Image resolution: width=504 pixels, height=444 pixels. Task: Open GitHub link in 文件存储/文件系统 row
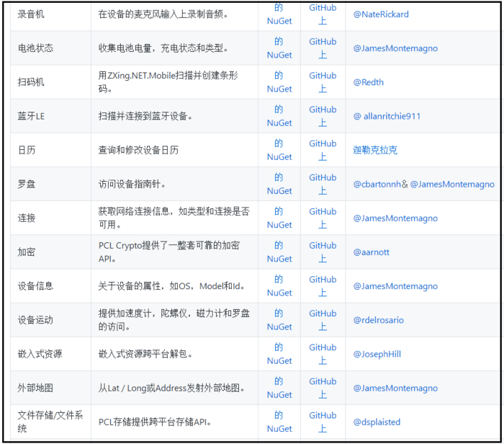[x=323, y=422]
